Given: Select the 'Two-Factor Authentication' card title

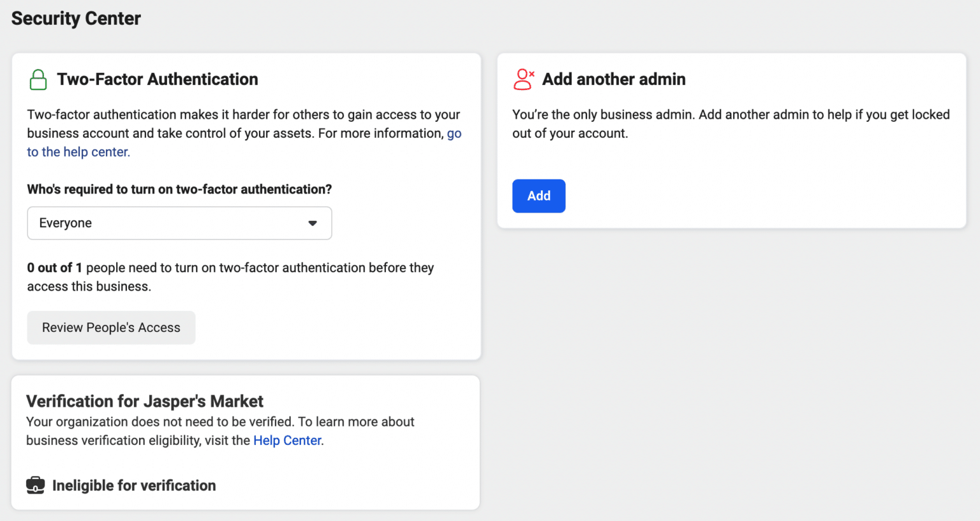Looking at the screenshot, I should [x=158, y=79].
